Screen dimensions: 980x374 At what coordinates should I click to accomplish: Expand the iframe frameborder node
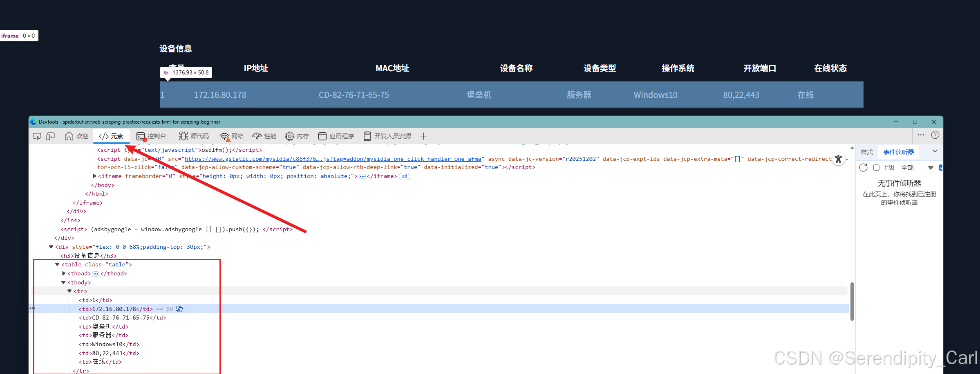pyautogui.click(x=94, y=176)
